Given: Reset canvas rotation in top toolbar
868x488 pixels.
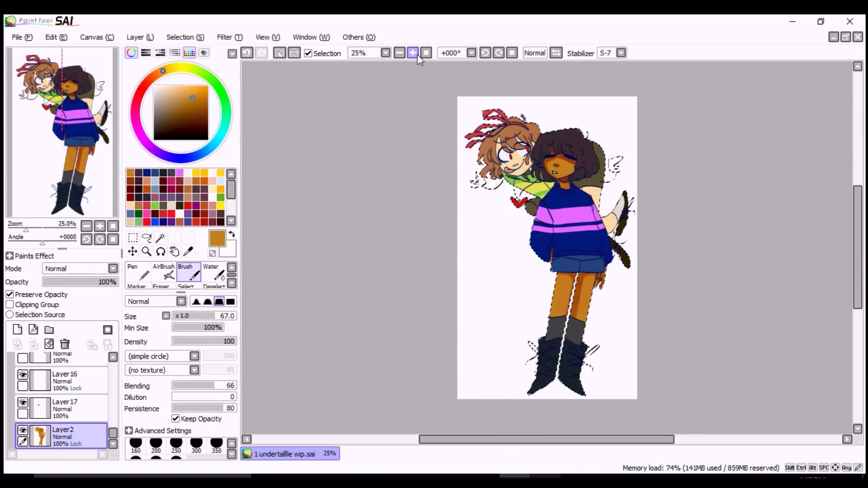Looking at the screenshot, I should 512,53.
